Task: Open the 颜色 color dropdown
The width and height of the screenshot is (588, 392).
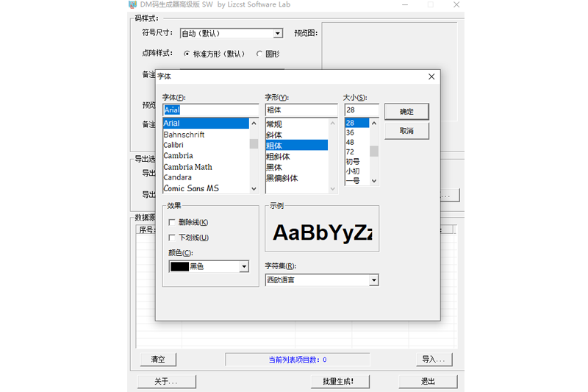Action: coord(244,267)
